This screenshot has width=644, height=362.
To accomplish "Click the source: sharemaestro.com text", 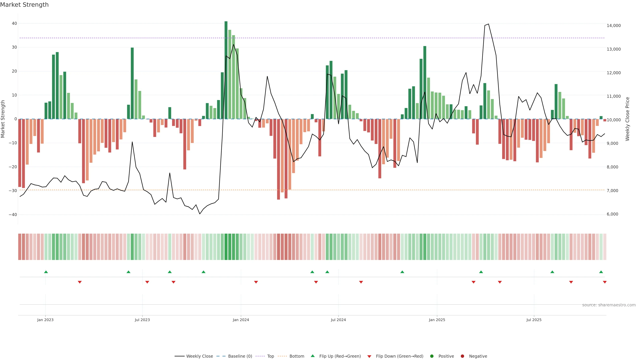I will click(x=609, y=305).
